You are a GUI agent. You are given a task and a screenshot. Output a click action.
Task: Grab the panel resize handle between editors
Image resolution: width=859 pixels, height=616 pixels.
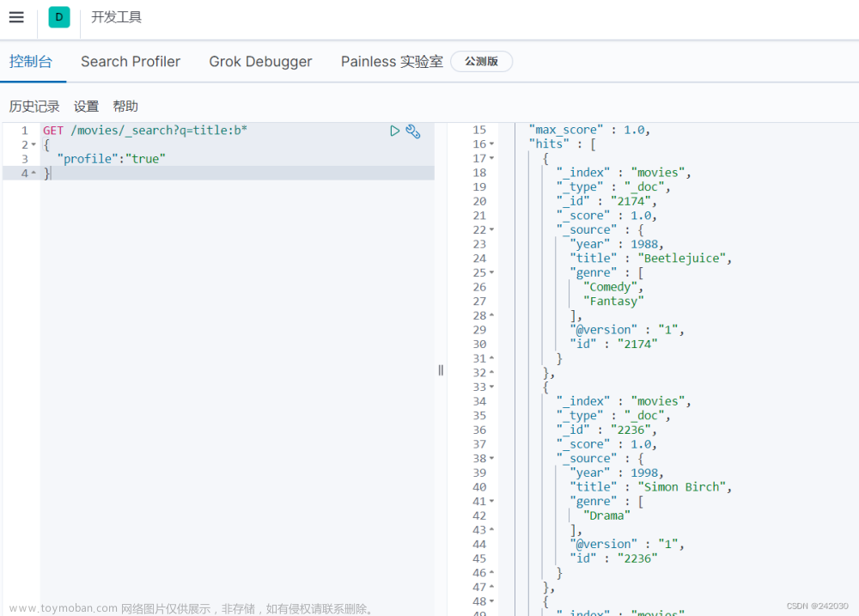(x=441, y=370)
